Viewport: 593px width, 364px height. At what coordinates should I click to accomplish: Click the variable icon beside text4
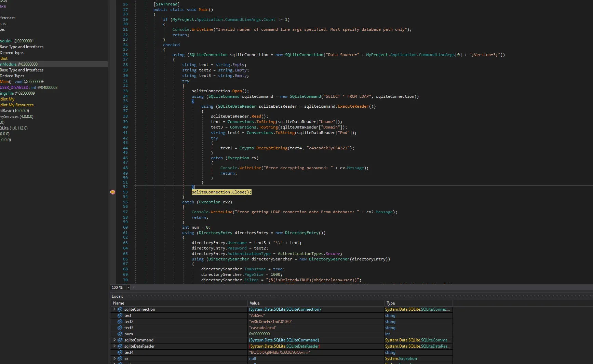(x=120, y=352)
